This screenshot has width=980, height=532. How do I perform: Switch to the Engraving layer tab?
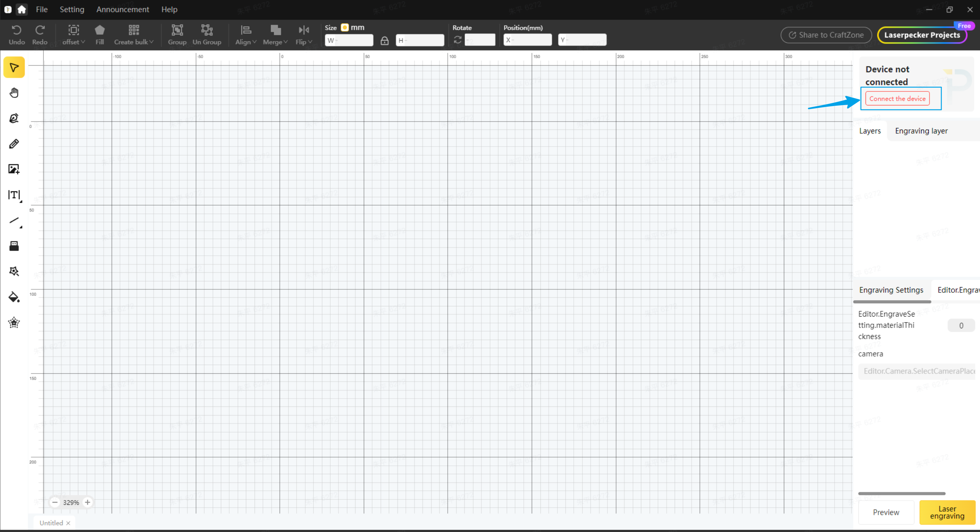pos(921,131)
